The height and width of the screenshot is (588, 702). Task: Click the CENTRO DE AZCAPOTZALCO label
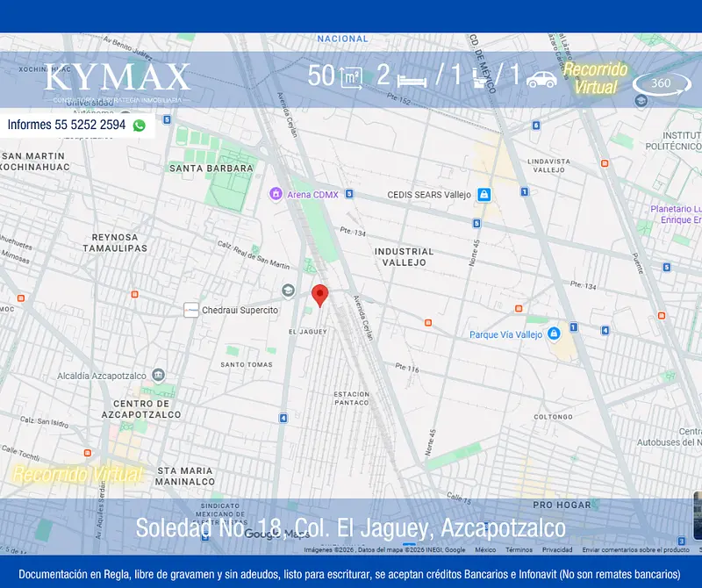coord(141,409)
